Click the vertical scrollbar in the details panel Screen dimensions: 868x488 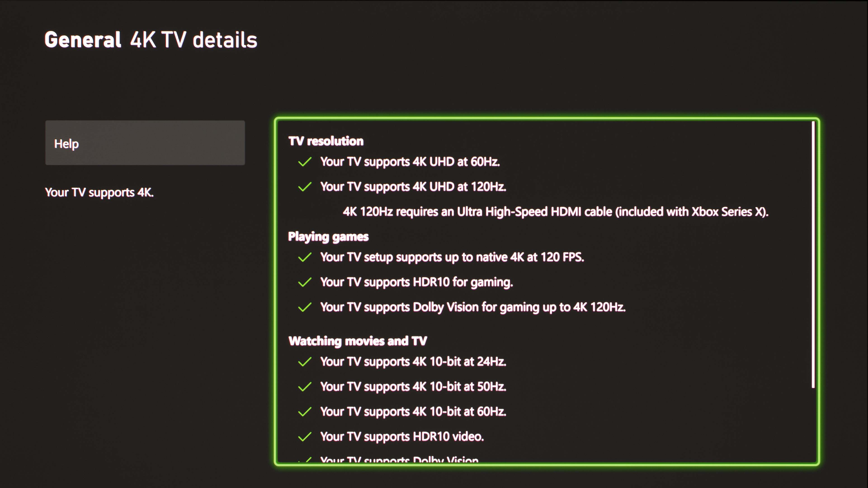pyautogui.click(x=813, y=255)
